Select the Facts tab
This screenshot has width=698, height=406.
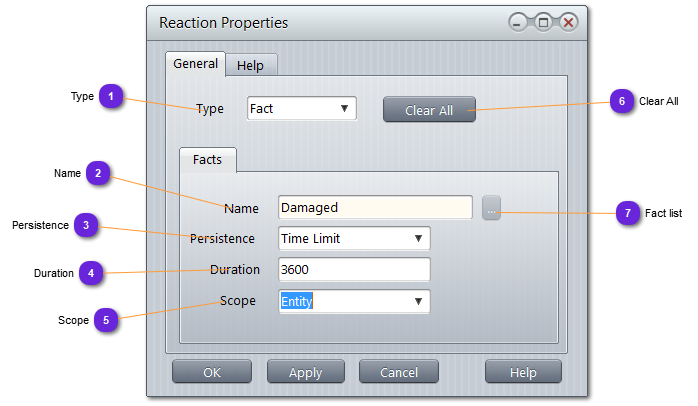point(207,160)
